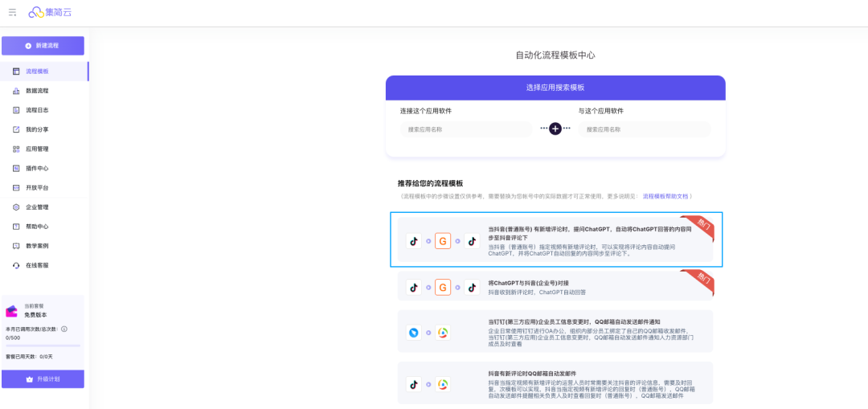This screenshot has height=409, width=868.
Task: Click the 免费版本 plan wallet icon
Action: click(x=11, y=311)
